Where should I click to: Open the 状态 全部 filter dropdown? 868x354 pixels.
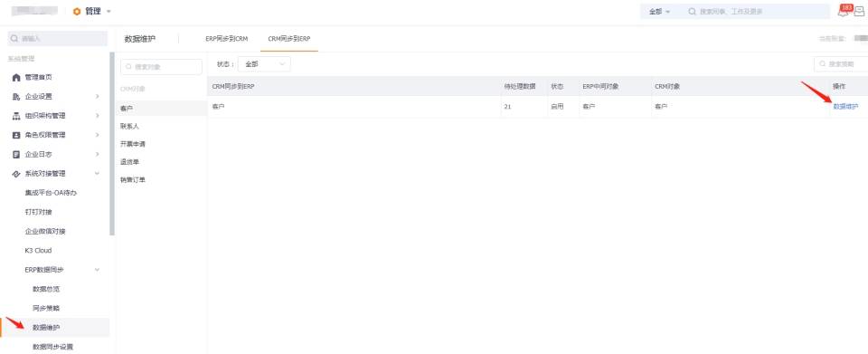point(264,64)
